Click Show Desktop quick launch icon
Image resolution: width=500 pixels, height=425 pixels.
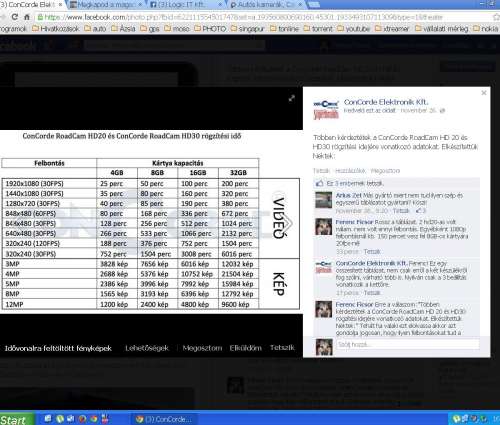tap(48, 419)
